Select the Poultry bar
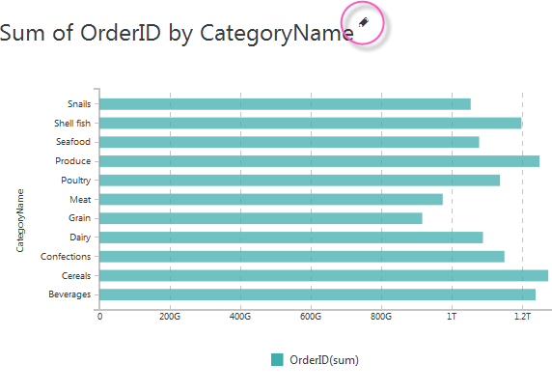 [x=299, y=181]
